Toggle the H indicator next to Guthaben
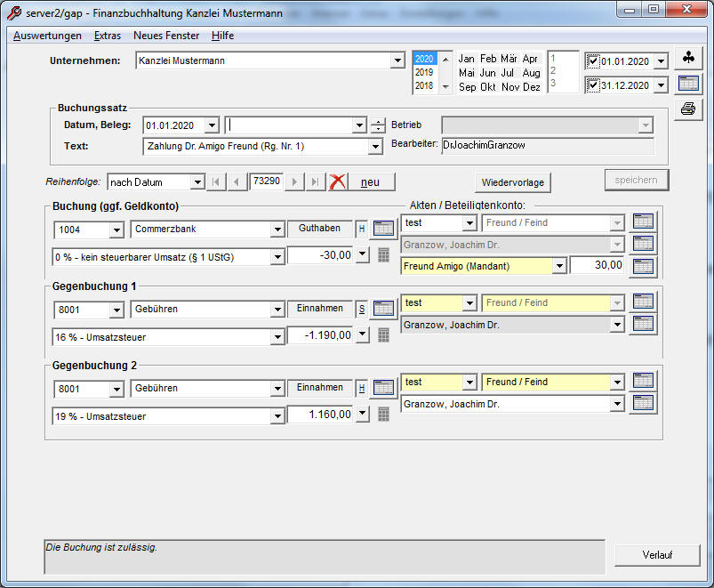The image size is (714, 588). point(362,229)
